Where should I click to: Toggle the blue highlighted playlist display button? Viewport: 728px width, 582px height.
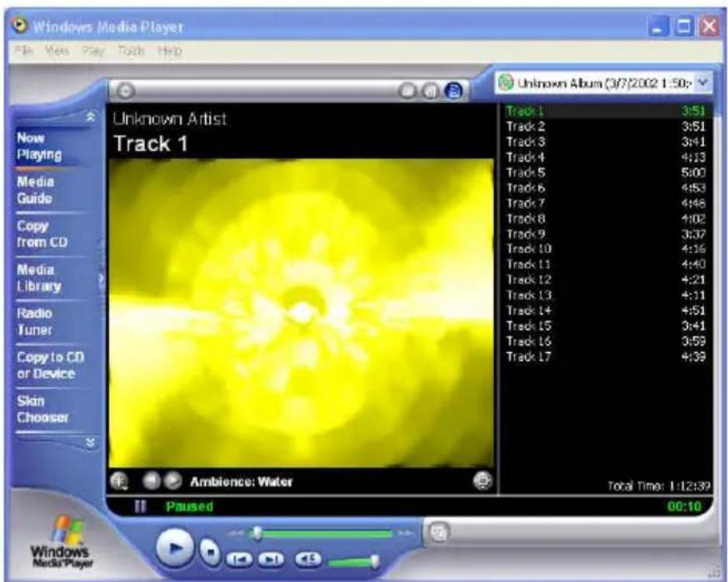point(454,91)
